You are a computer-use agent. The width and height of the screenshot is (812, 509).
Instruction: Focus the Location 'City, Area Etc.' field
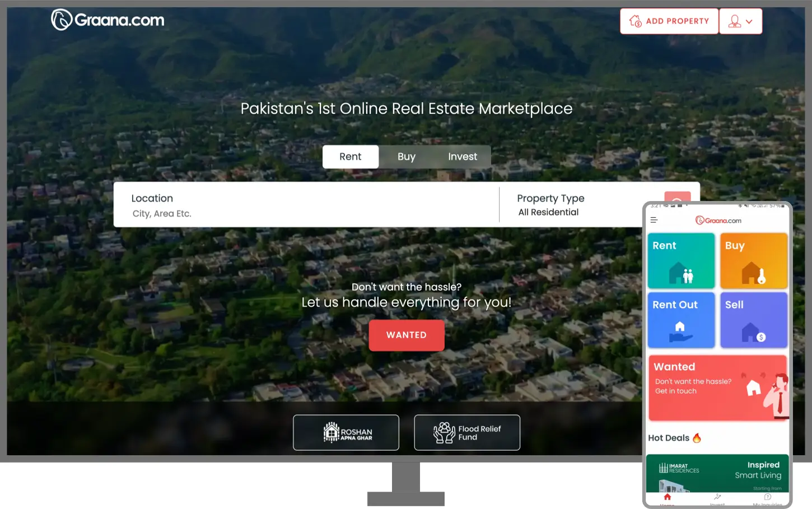[x=306, y=205]
